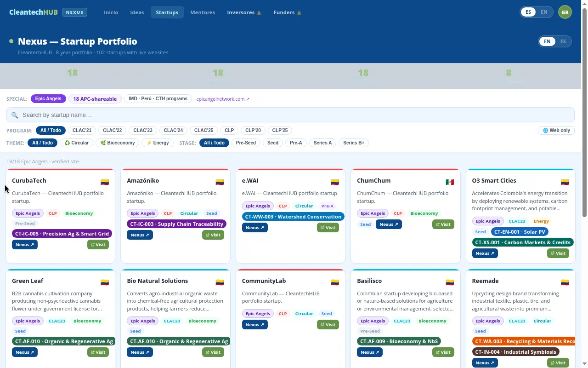Focus the Search by startup name field
Screen dimensions: 588x368
click(x=290, y=115)
